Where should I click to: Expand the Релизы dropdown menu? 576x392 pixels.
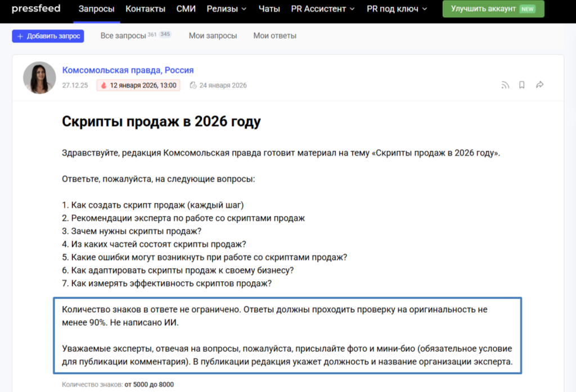coord(227,9)
